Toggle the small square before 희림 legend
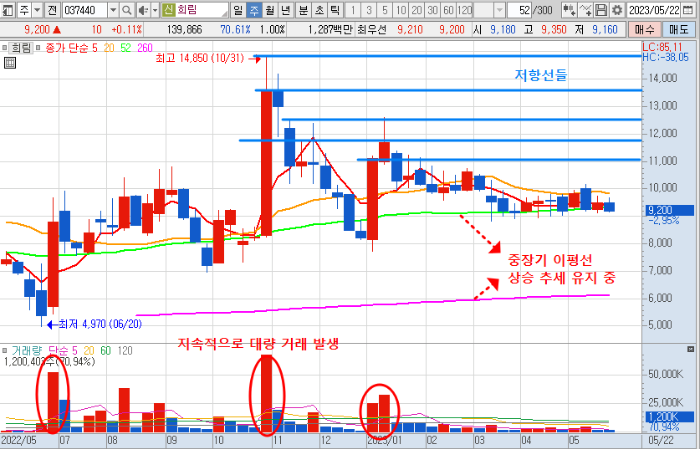 (4, 47)
